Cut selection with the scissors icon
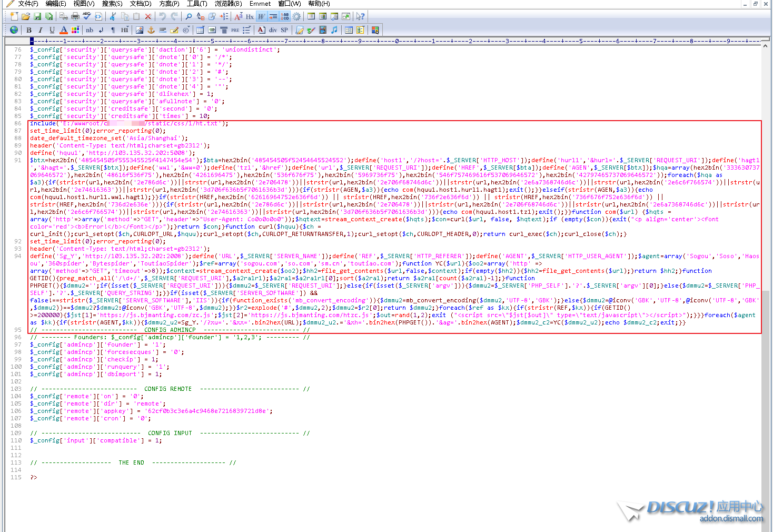 (113, 16)
